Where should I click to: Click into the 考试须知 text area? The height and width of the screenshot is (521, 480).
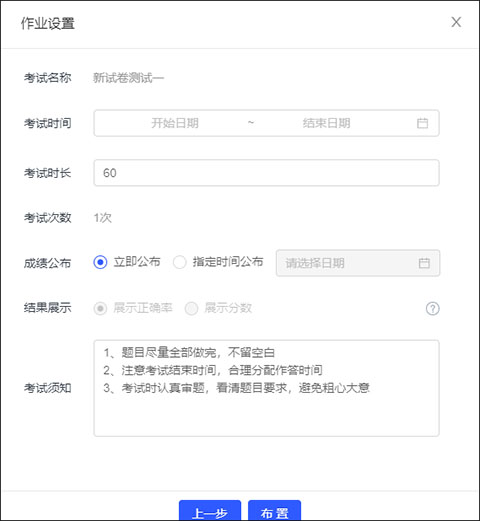[x=266, y=388]
